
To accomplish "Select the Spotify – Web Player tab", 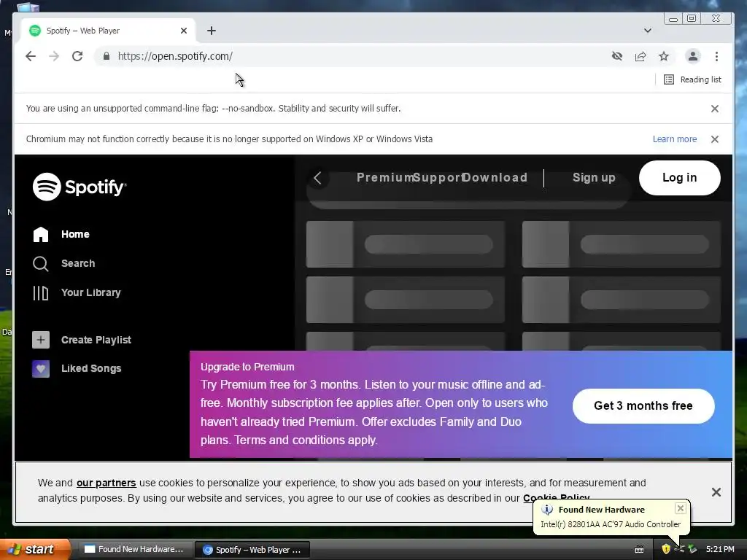I will [109, 31].
